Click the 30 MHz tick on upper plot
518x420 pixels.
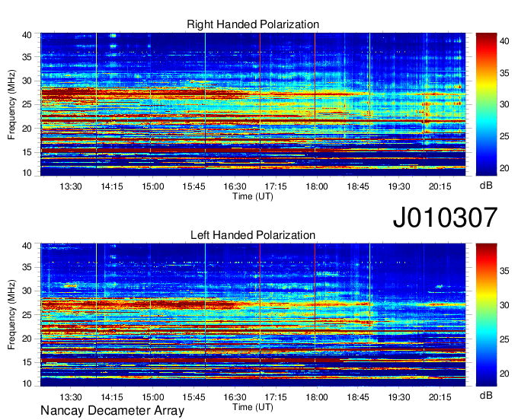tap(27, 81)
